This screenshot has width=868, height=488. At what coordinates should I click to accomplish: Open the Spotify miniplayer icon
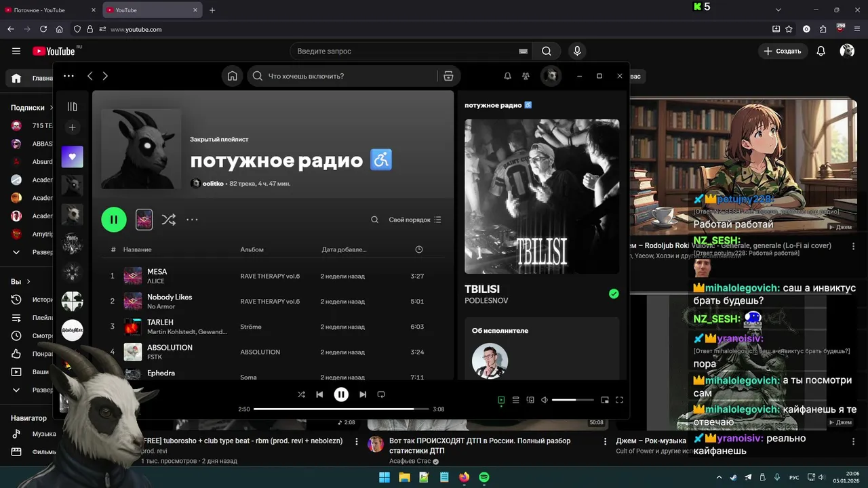pos(605,400)
